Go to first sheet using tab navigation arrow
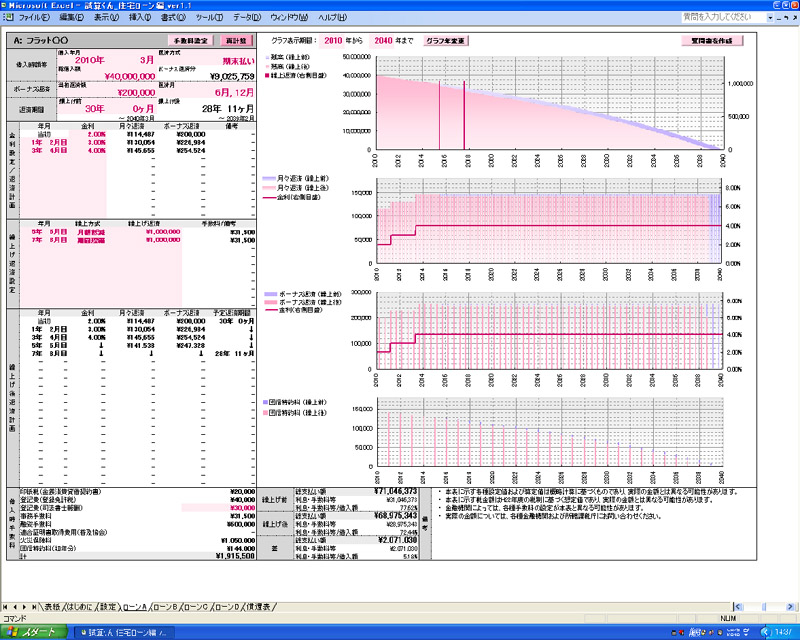 pyautogui.click(x=6, y=607)
